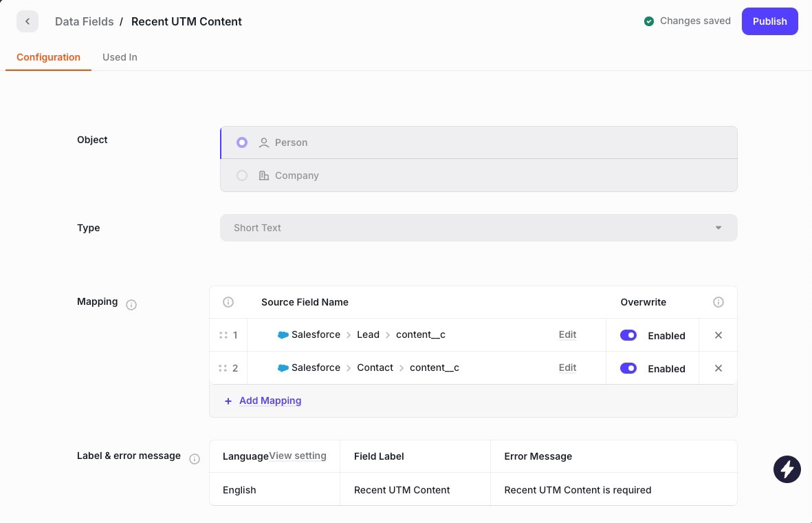Select the Person object radio button

(242, 142)
